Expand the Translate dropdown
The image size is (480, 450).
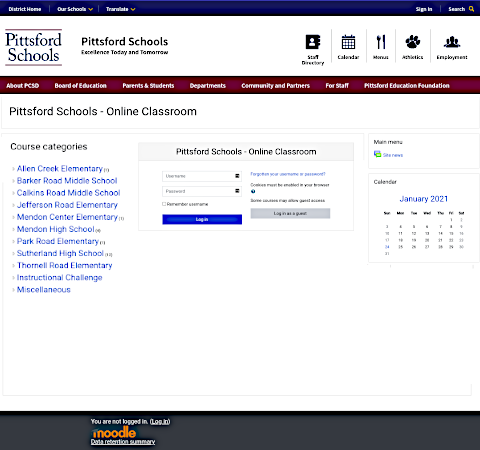[x=120, y=9]
